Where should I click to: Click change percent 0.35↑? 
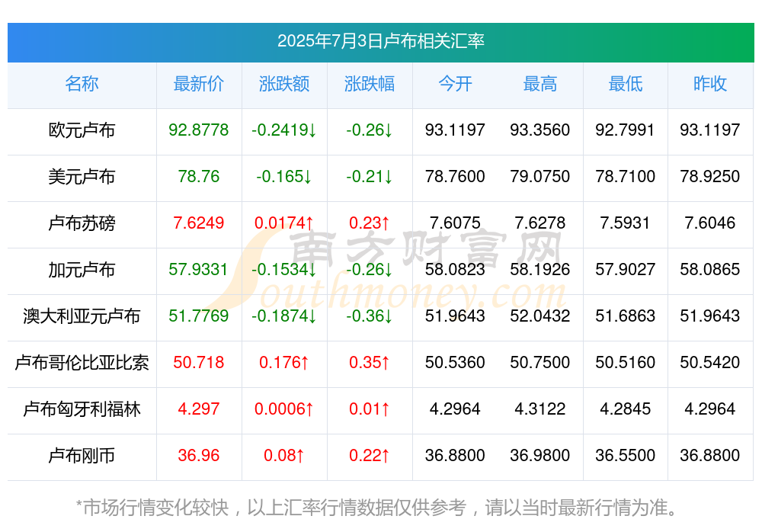pyautogui.click(x=370, y=362)
